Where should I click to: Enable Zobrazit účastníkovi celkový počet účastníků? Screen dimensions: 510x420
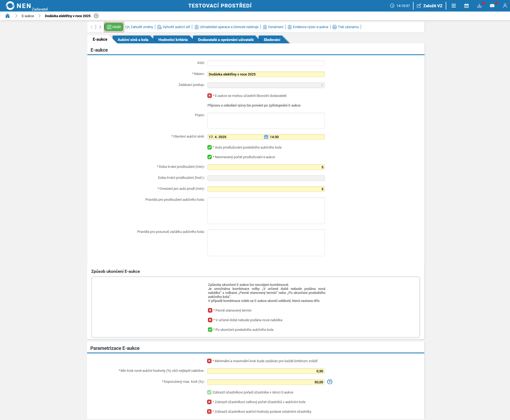(209, 402)
